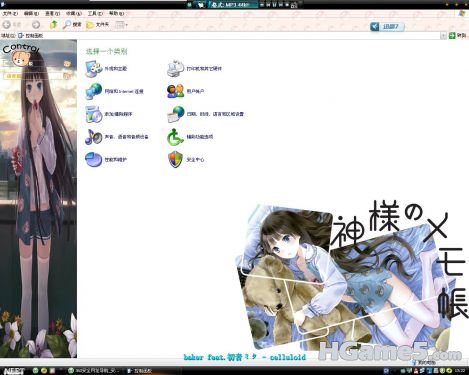Click the MP3 music player widget at top
Viewport: 469px width, 375px height.
pos(245,4)
